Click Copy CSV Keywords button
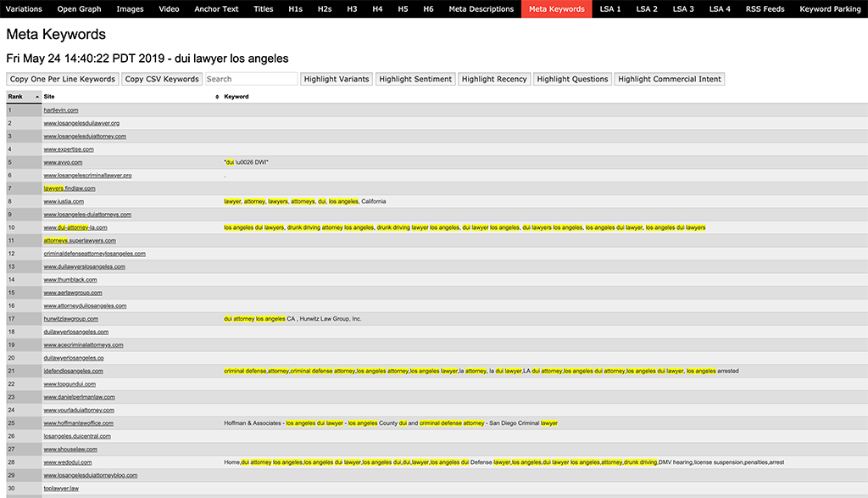 pos(162,79)
